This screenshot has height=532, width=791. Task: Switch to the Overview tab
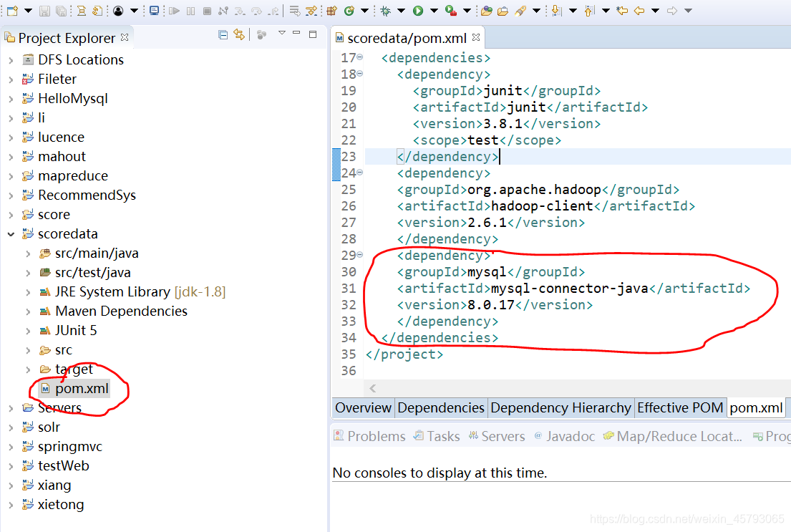(363, 408)
